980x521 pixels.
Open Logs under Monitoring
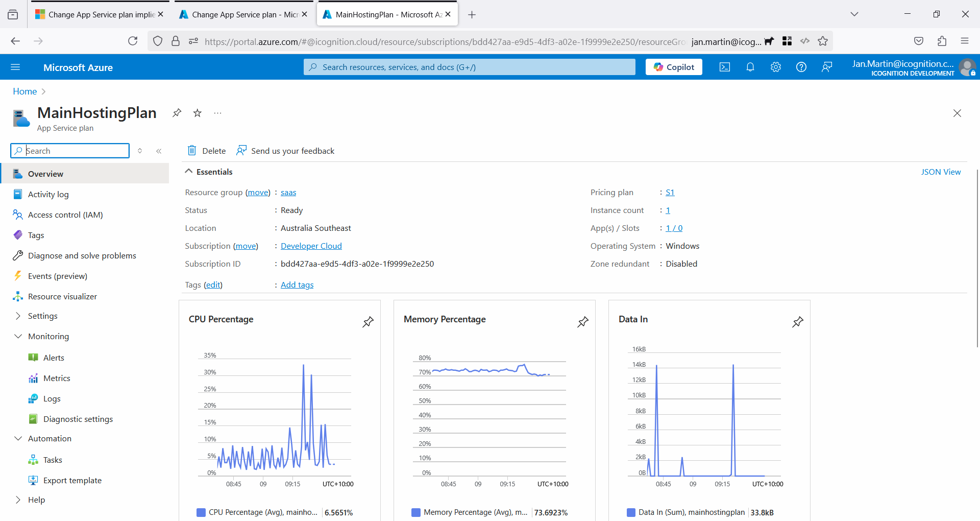click(x=52, y=398)
